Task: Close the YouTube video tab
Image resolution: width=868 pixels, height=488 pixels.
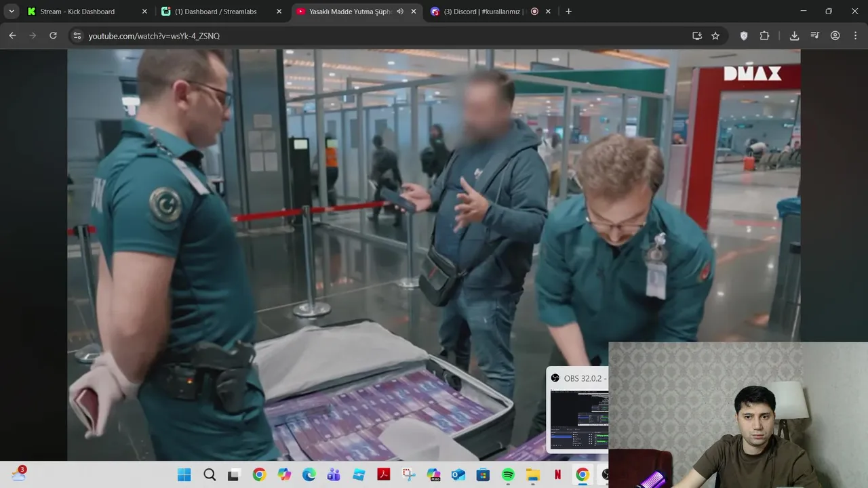Action: click(414, 12)
